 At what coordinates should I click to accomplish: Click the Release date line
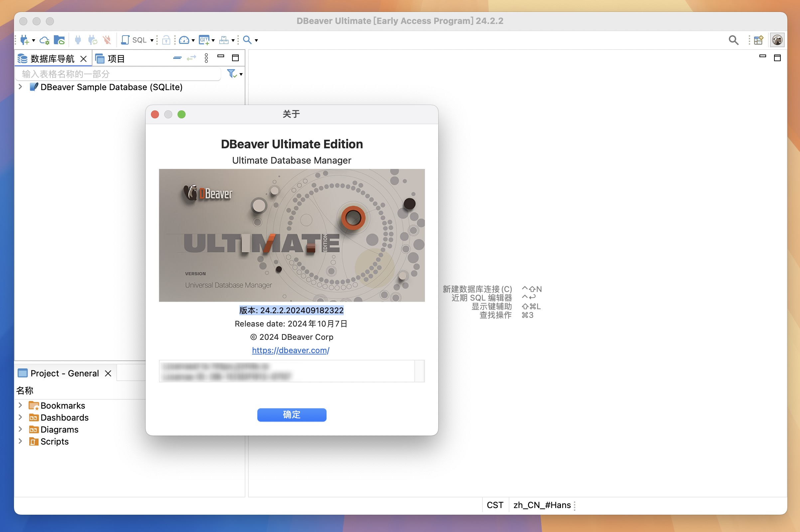click(291, 324)
